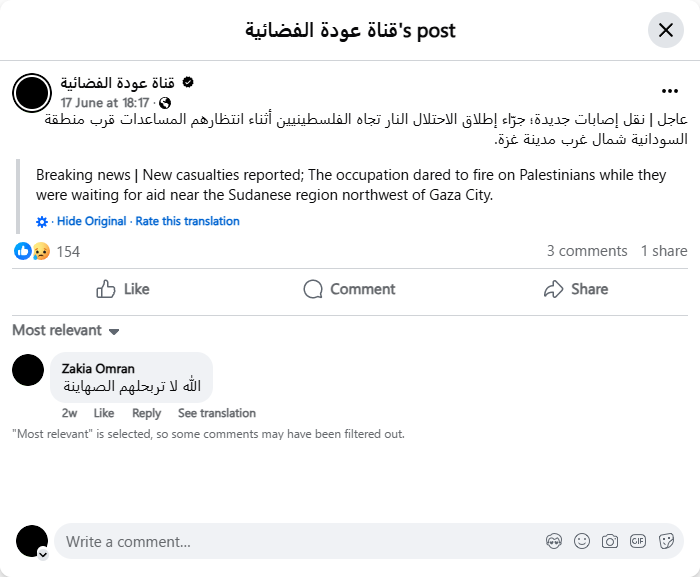Click the avatar sticker icon in comment box
This screenshot has width=700, height=577.
click(x=554, y=541)
